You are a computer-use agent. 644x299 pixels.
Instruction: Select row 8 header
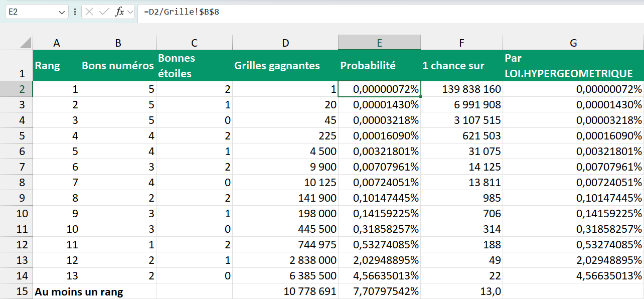[17, 183]
